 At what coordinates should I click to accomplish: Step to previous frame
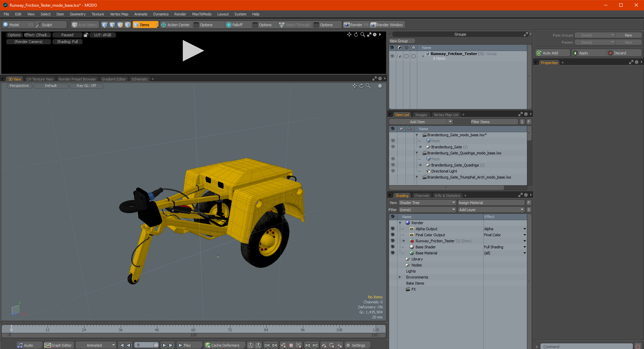(x=129, y=345)
